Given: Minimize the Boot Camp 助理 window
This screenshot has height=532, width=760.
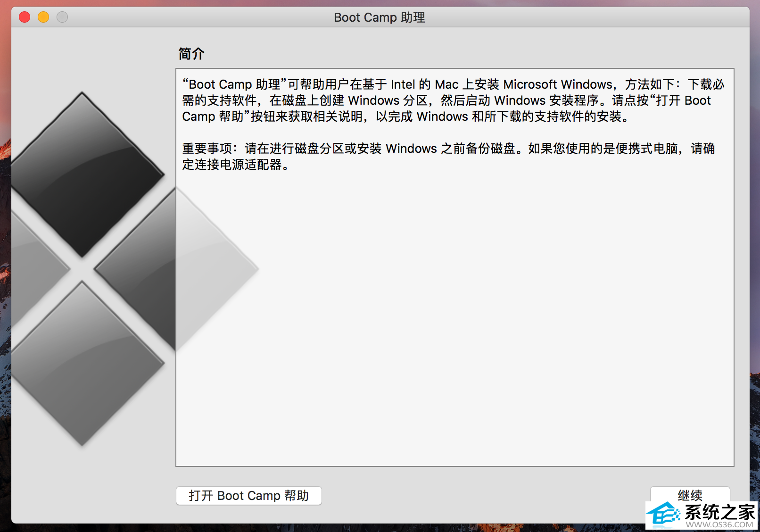Looking at the screenshot, I should click(x=43, y=17).
